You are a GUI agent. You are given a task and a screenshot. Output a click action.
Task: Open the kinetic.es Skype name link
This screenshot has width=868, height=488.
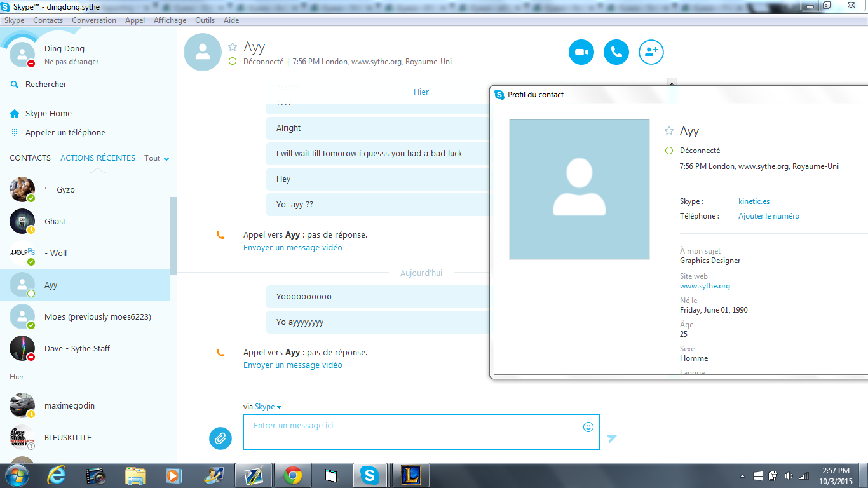[x=754, y=201]
